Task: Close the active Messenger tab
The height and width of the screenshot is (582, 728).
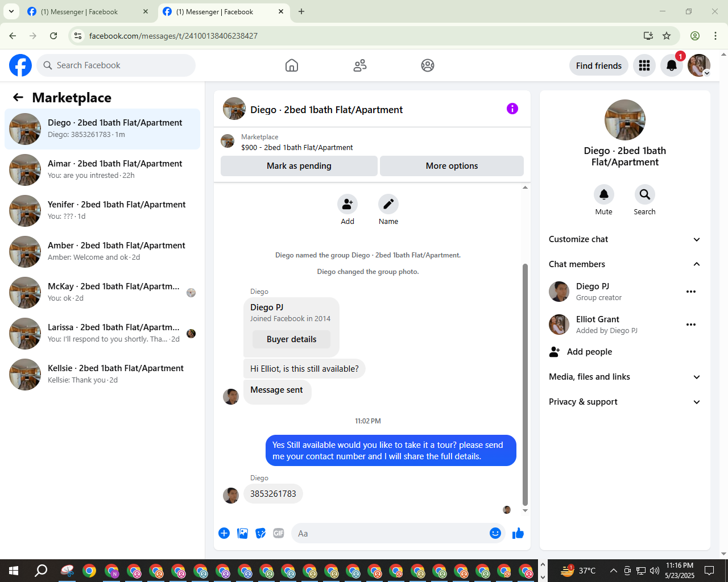Action: click(281, 11)
